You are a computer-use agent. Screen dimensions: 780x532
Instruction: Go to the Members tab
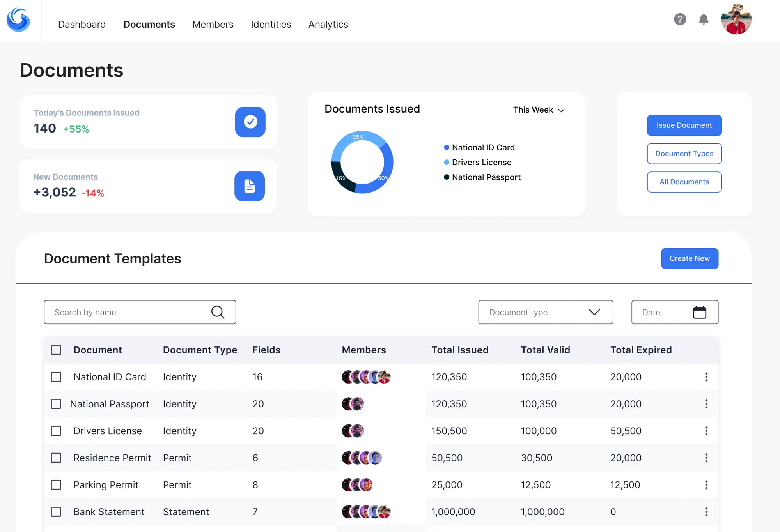213,24
